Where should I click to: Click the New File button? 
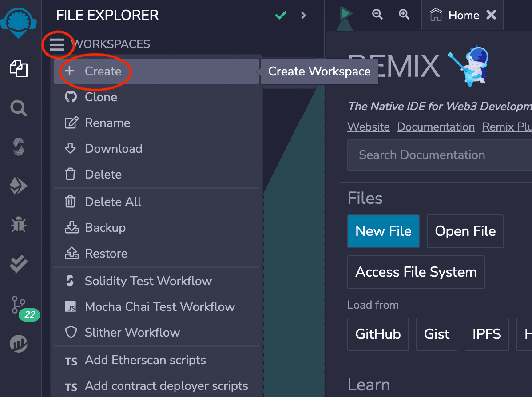click(x=383, y=231)
